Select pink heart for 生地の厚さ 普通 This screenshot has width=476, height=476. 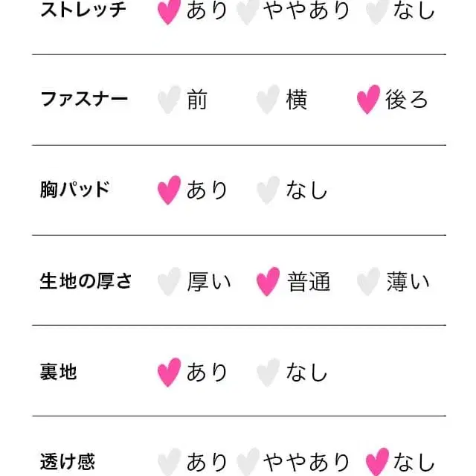268,281
